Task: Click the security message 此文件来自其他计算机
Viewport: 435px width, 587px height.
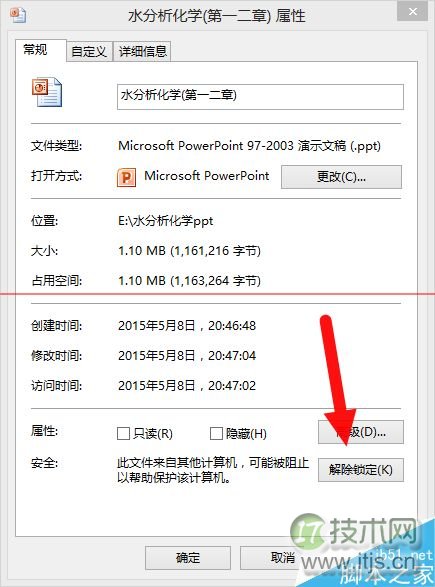Action: click(x=177, y=463)
